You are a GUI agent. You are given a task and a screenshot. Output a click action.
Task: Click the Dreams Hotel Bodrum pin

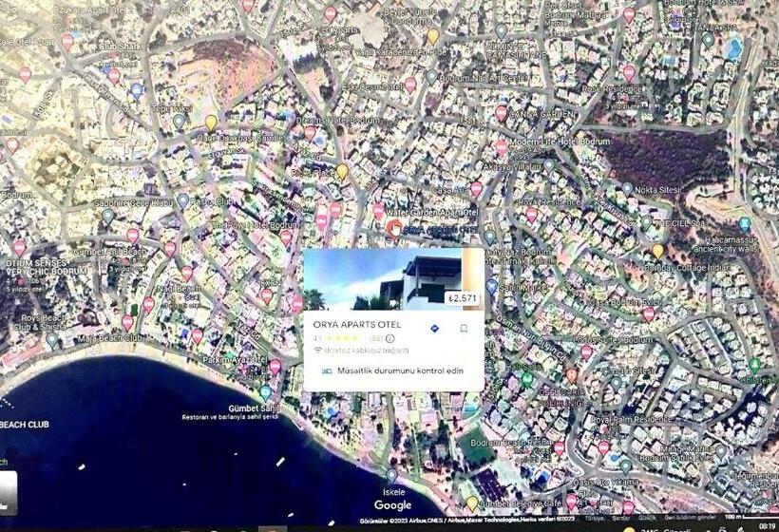310,133
